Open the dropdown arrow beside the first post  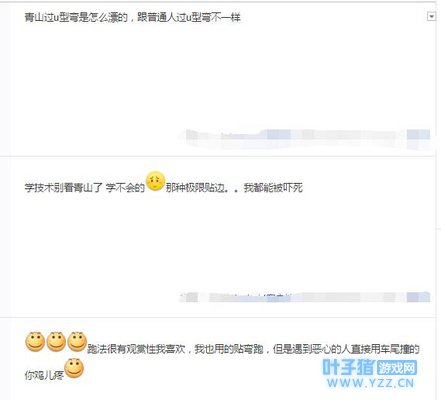431,16
